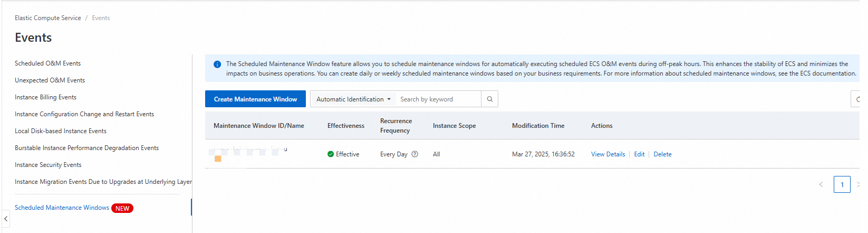Open Instance Security Events
This screenshot has width=868, height=233.
tap(48, 165)
